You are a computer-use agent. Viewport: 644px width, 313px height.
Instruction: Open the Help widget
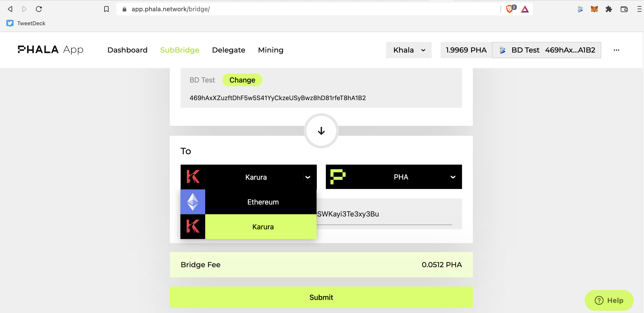pos(609,300)
